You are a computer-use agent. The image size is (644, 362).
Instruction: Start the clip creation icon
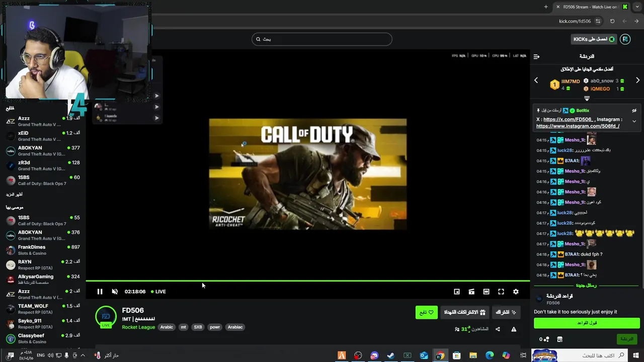click(x=471, y=292)
